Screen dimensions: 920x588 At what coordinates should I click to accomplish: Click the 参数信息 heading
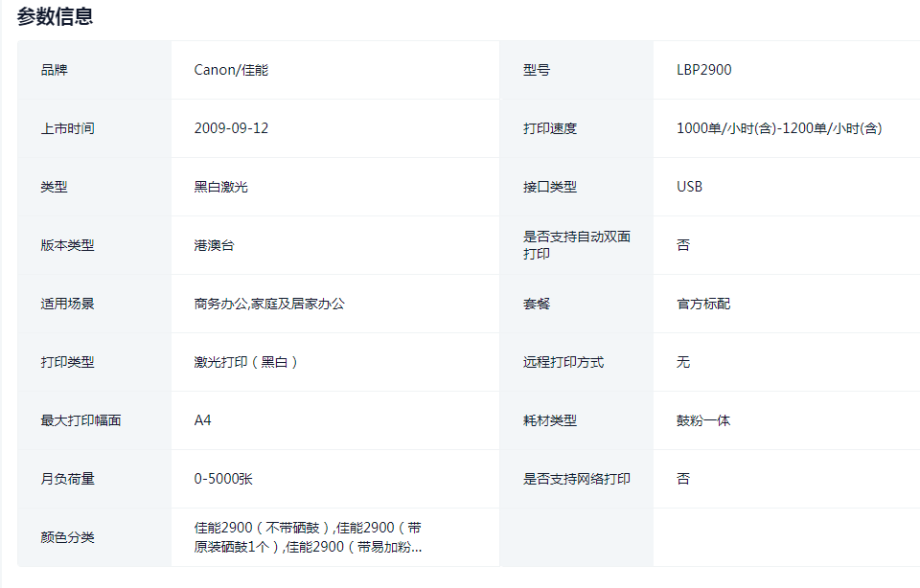tap(56, 16)
